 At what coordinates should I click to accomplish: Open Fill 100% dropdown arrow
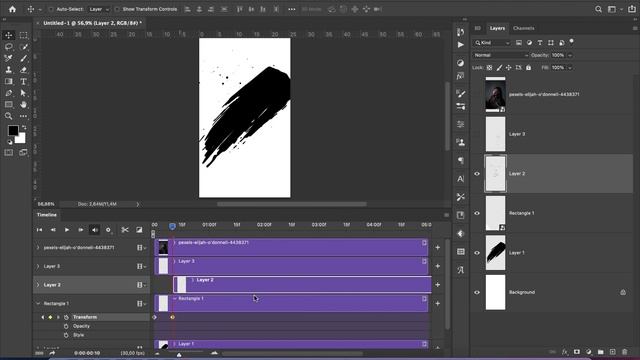click(x=570, y=68)
